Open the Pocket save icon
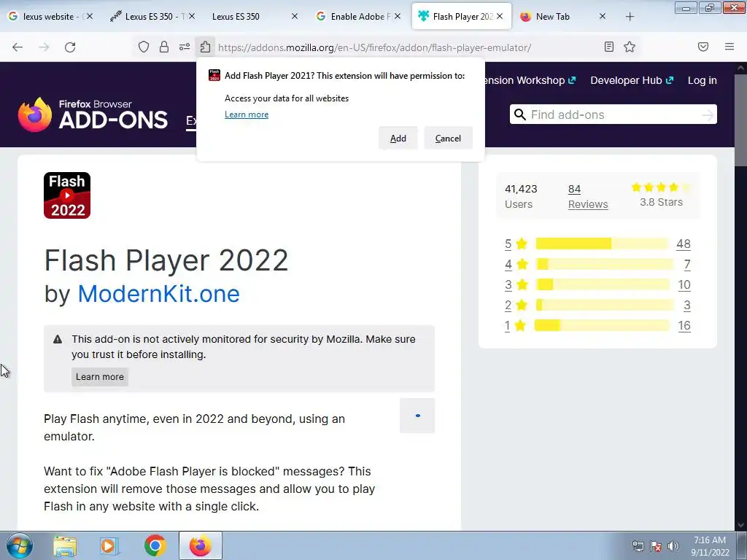The width and height of the screenshot is (747, 560). point(703,47)
